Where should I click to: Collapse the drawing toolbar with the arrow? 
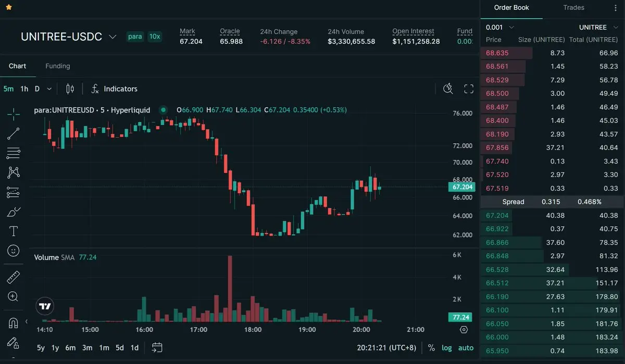(x=27, y=321)
